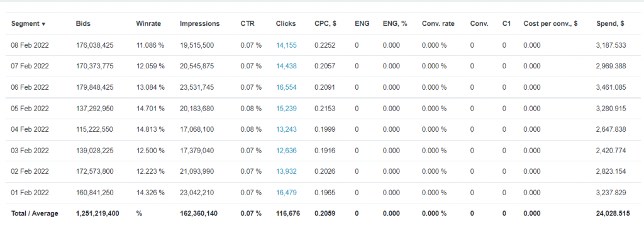Open clicks link 13,932 for 02 Feb
Screen dimensions: 644x231
pos(286,171)
